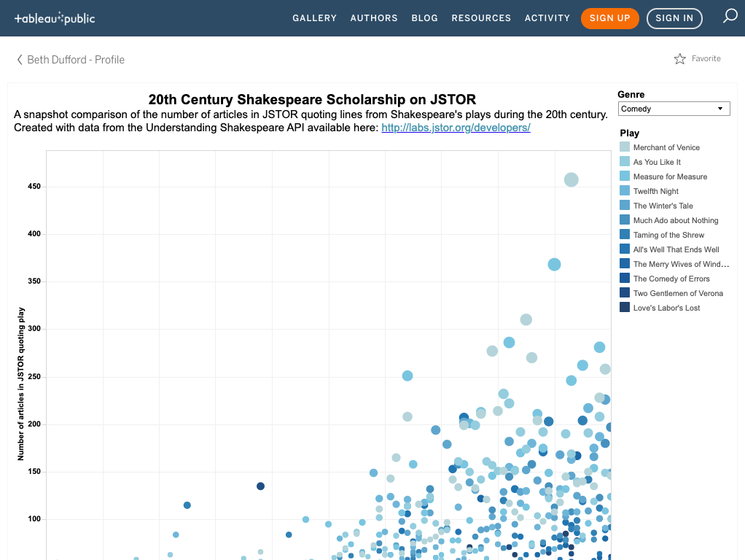Click the SIGN IN button
745x560 pixels.
tap(674, 18)
